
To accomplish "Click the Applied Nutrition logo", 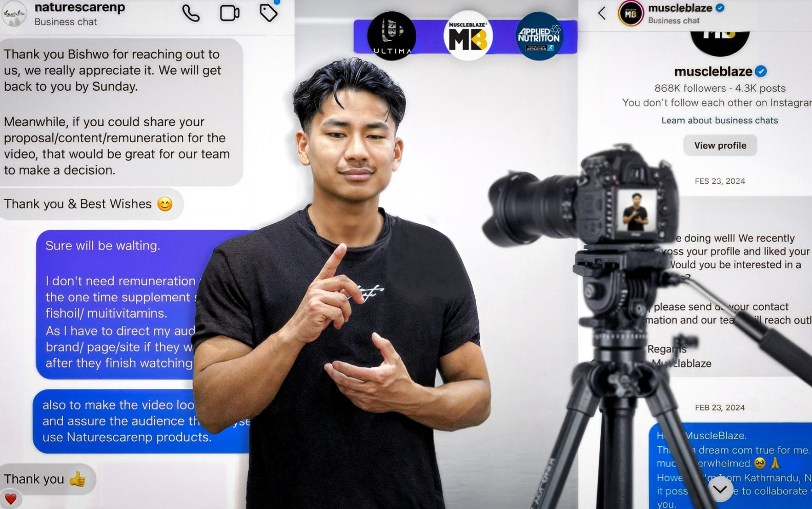I will [x=539, y=36].
